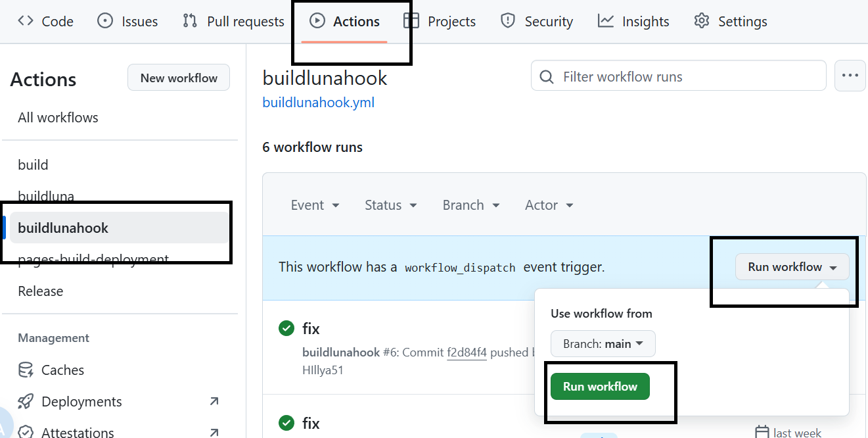Click the HIllya51 actor name
Screen dimensions: 868x438
pos(323,370)
